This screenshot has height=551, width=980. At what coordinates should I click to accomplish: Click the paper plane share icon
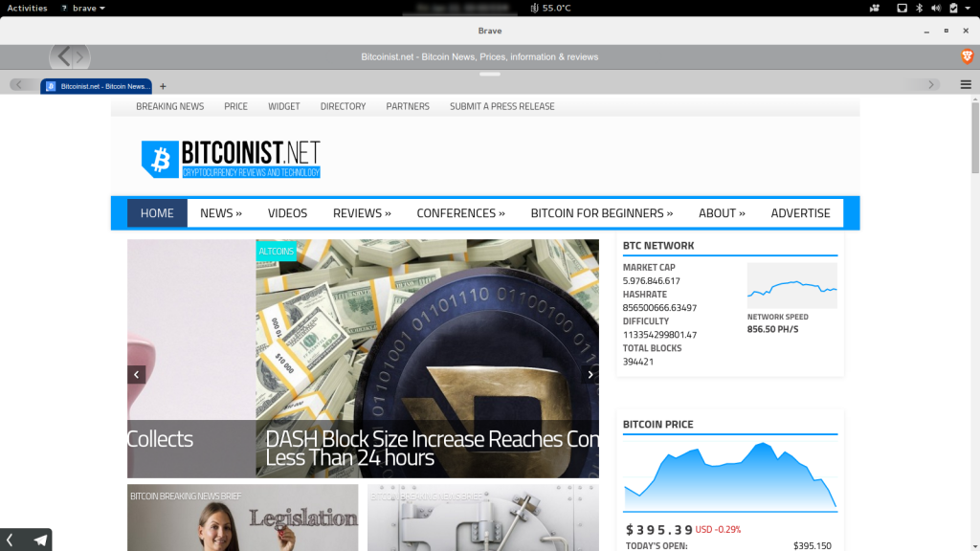[x=40, y=540]
